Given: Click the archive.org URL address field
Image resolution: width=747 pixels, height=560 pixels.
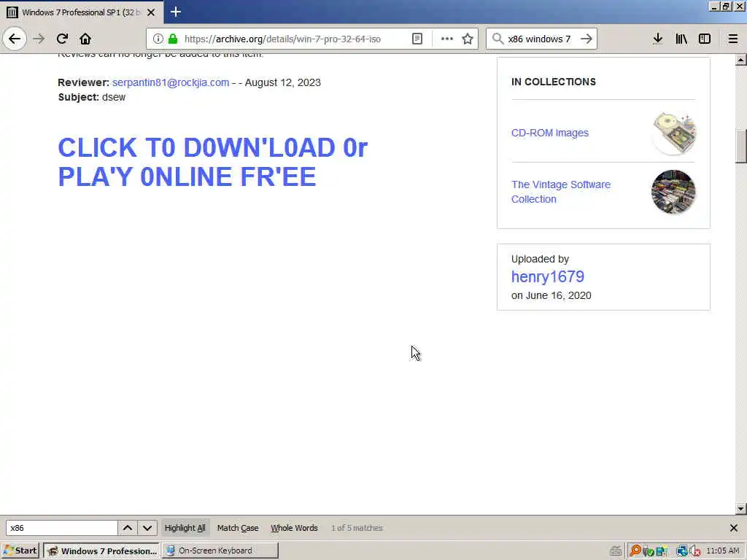Looking at the screenshot, I should pos(282,39).
